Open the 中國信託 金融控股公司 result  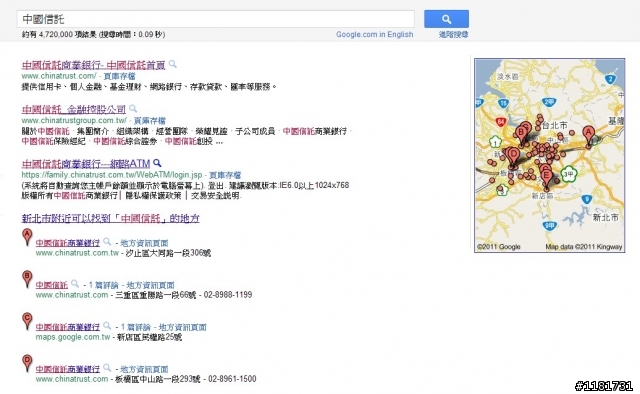tap(73, 109)
